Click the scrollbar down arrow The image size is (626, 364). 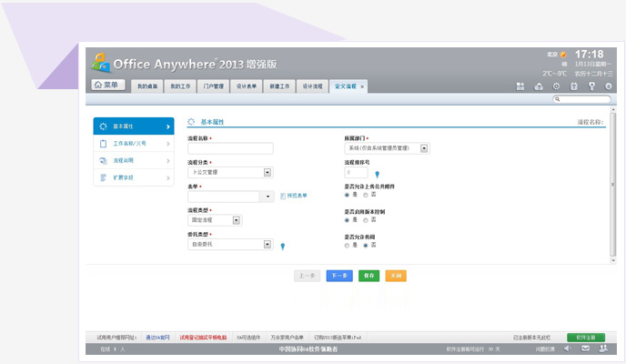pos(613,260)
